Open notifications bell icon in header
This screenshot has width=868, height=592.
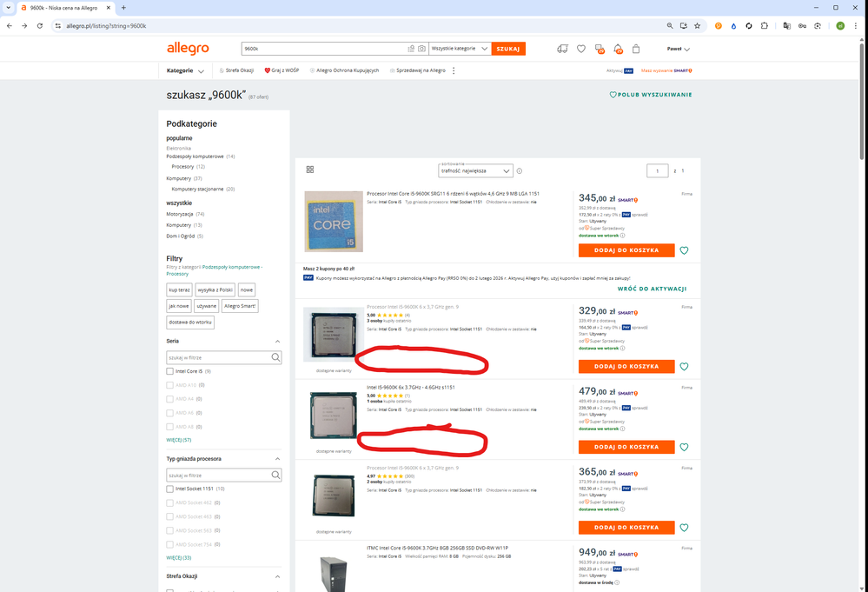click(618, 50)
